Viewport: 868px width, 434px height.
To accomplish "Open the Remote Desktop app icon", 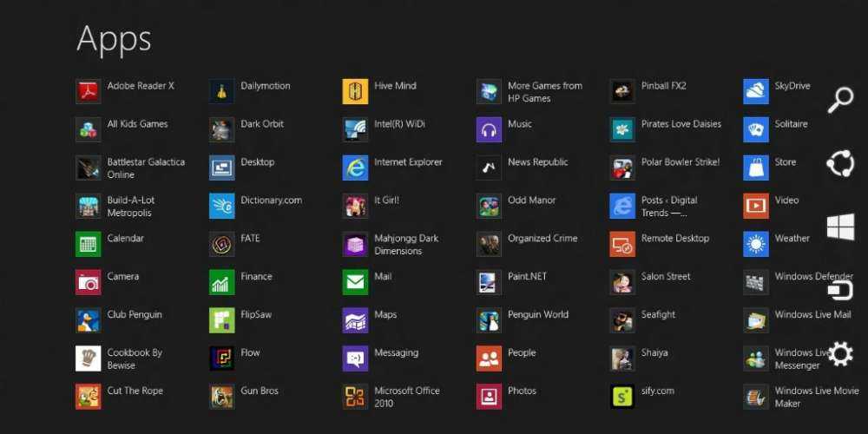I will [x=622, y=244].
